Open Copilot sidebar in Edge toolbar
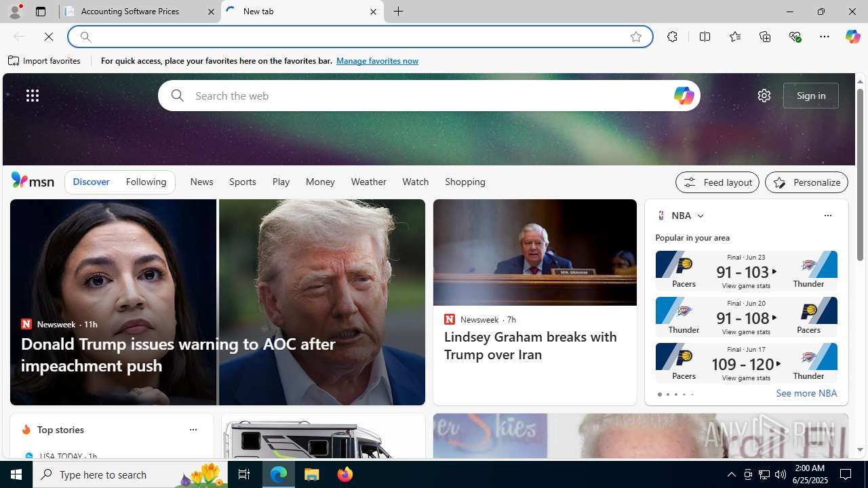The image size is (868, 488). [852, 37]
